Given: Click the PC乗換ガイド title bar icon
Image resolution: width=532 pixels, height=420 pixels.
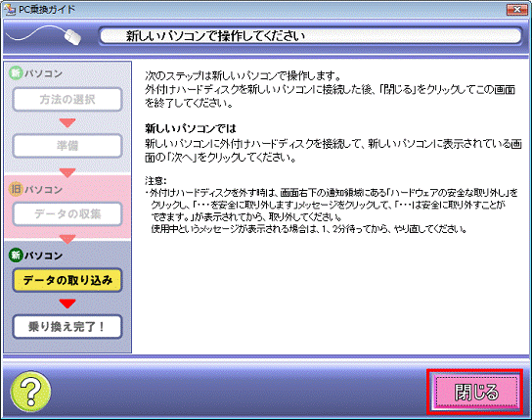Looking at the screenshot, I should (x=10, y=10).
